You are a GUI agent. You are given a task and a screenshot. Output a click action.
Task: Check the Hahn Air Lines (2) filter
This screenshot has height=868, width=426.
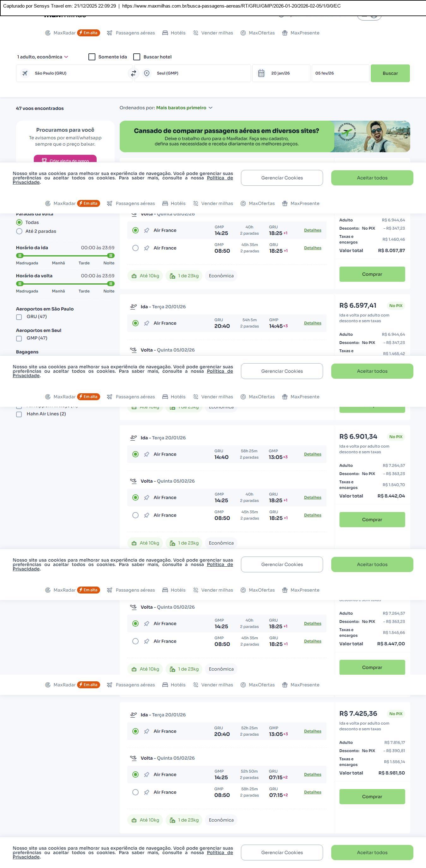19,414
